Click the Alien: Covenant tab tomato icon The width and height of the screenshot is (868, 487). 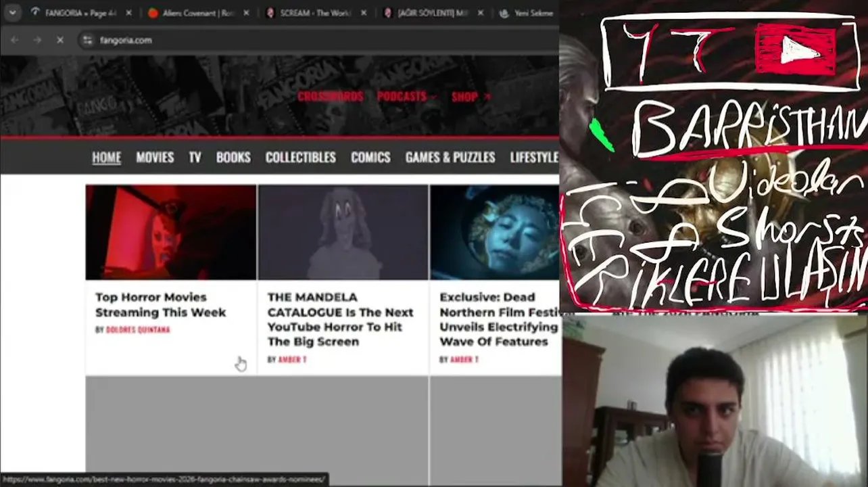tap(153, 13)
